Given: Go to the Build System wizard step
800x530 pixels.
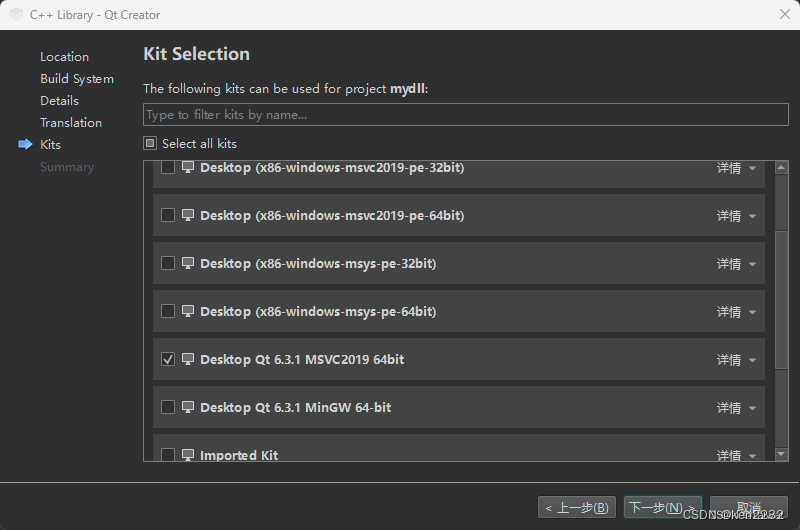Looking at the screenshot, I should point(77,79).
